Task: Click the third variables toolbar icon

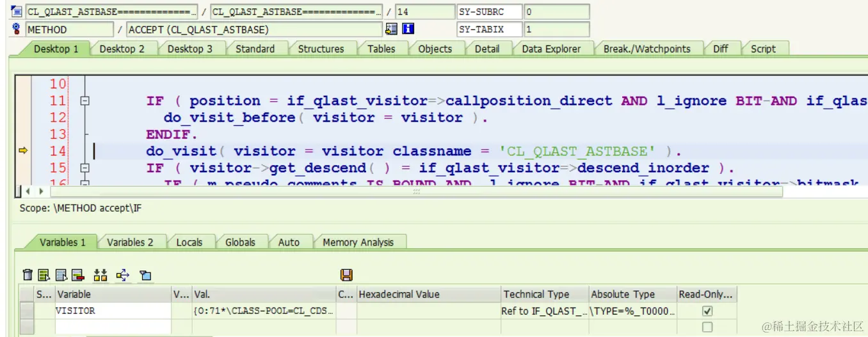Action: click(x=61, y=275)
